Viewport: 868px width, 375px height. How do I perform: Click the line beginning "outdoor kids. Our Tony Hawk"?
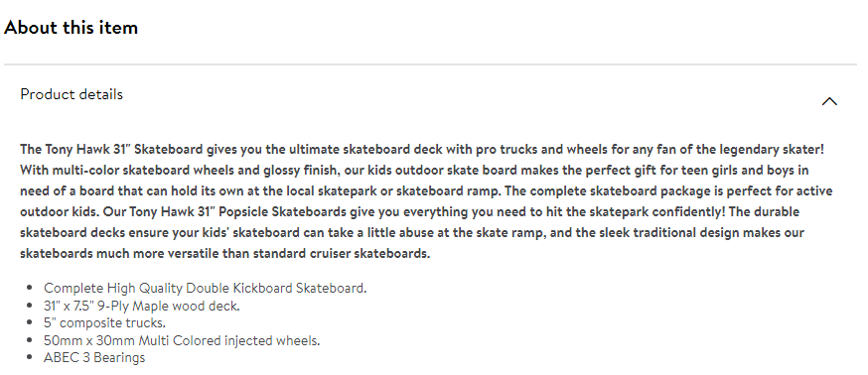click(402, 212)
